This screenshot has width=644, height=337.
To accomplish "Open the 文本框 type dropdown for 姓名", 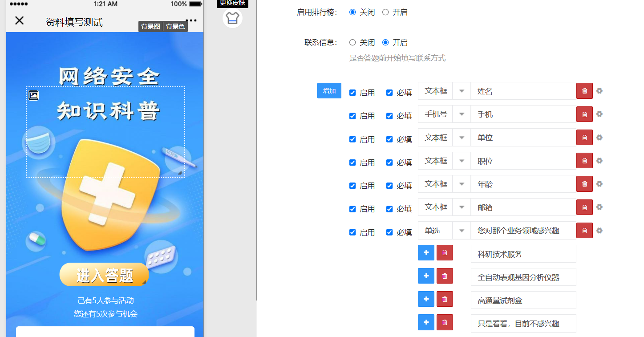I will 462,91.
